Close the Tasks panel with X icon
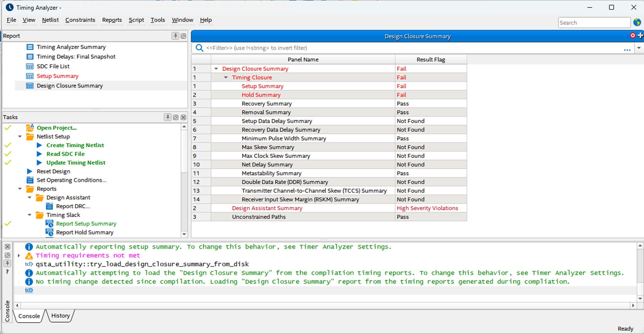The image size is (644, 334). [x=183, y=117]
